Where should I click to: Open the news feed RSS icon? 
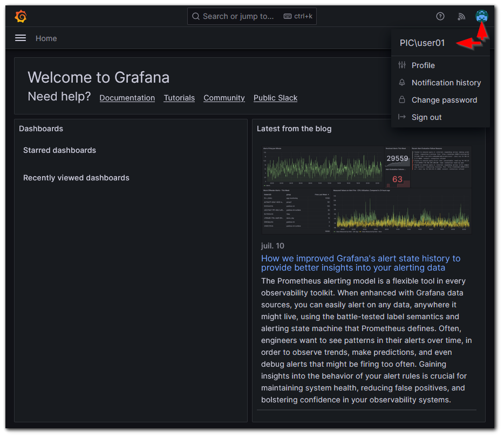(x=461, y=16)
